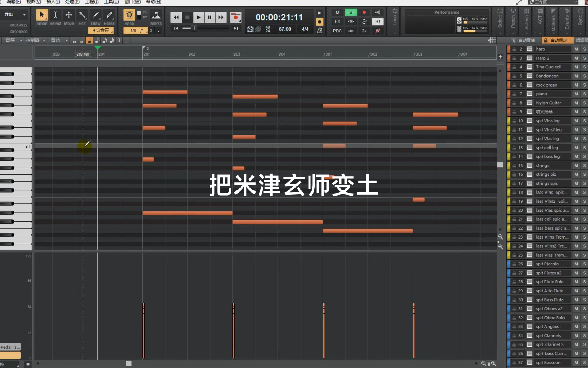Click the R! reset button
588x368 pixels.
tap(378, 21)
